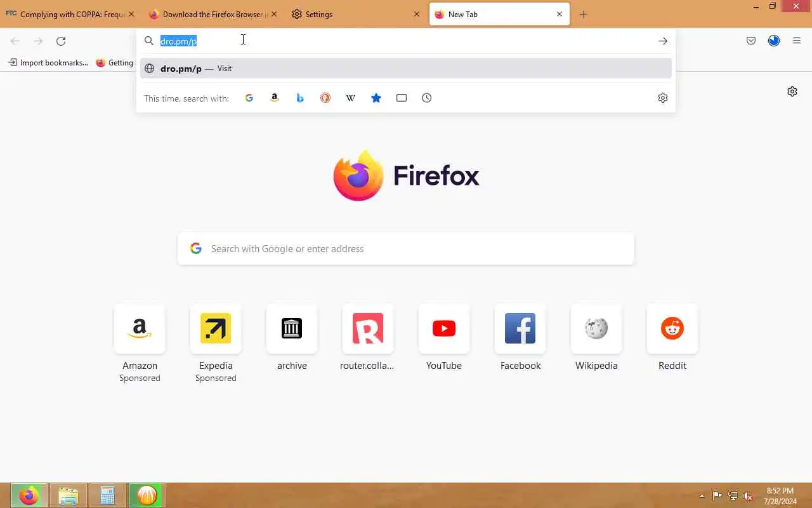The height and width of the screenshot is (508, 812).
Task: Open a new tab with plus button
Action: tap(584, 14)
